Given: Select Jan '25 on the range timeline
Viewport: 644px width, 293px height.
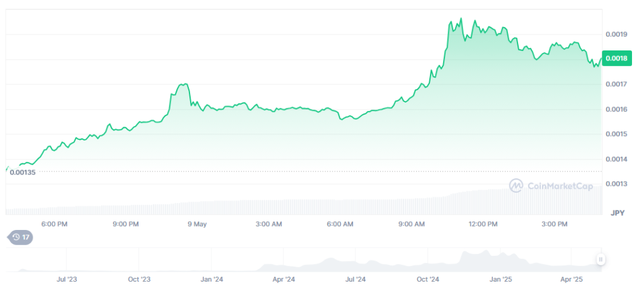Looking at the screenshot, I should (501, 279).
